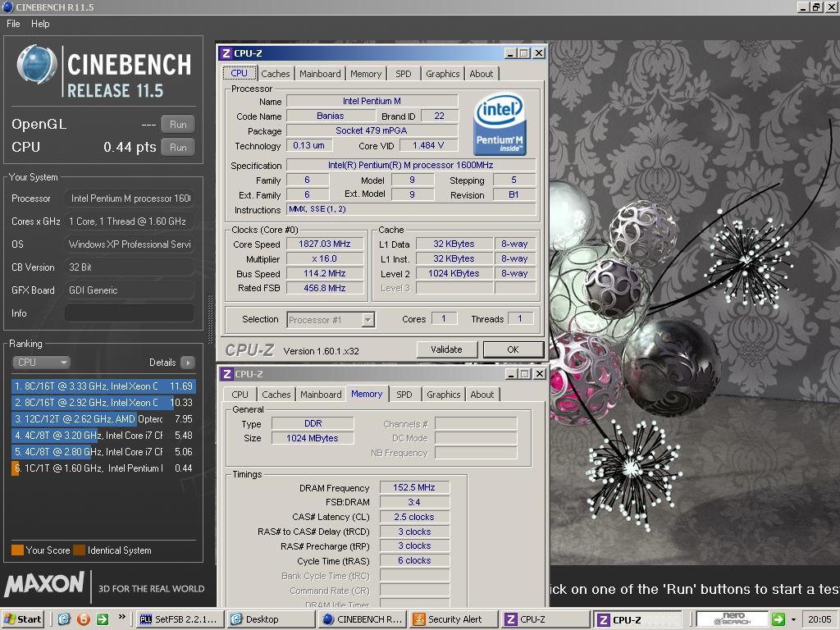The height and width of the screenshot is (630, 840).
Task: Click the DRAM Frequency value 152.5 MHz
Action: click(x=414, y=487)
